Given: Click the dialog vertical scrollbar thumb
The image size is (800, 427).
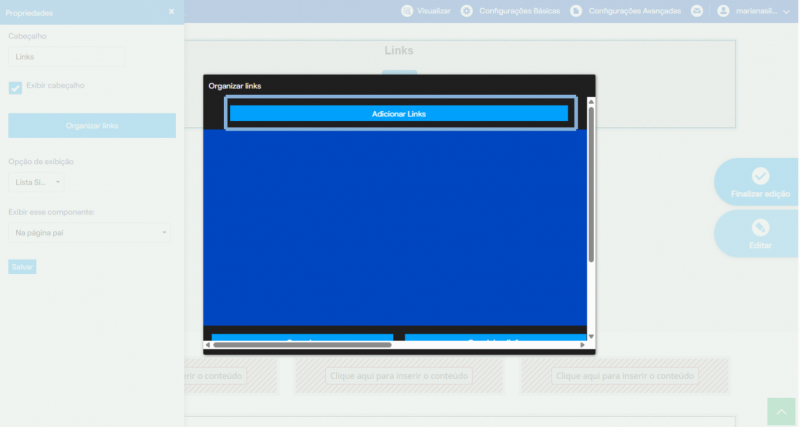Looking at the screenshot, I should coord(591,184).
